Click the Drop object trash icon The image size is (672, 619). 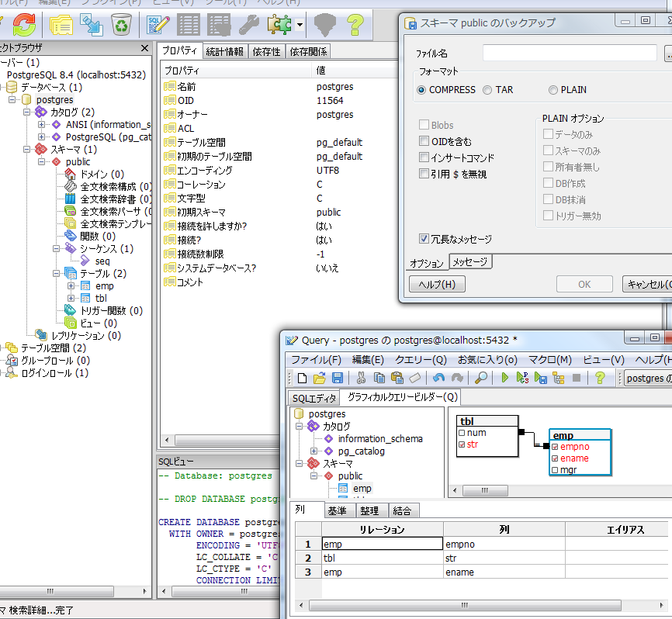click(x=121, y=26)
